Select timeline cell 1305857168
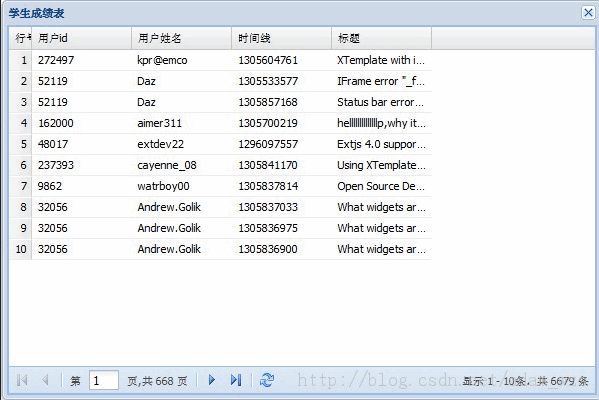The image size is (599, 400). click(282, 102)
